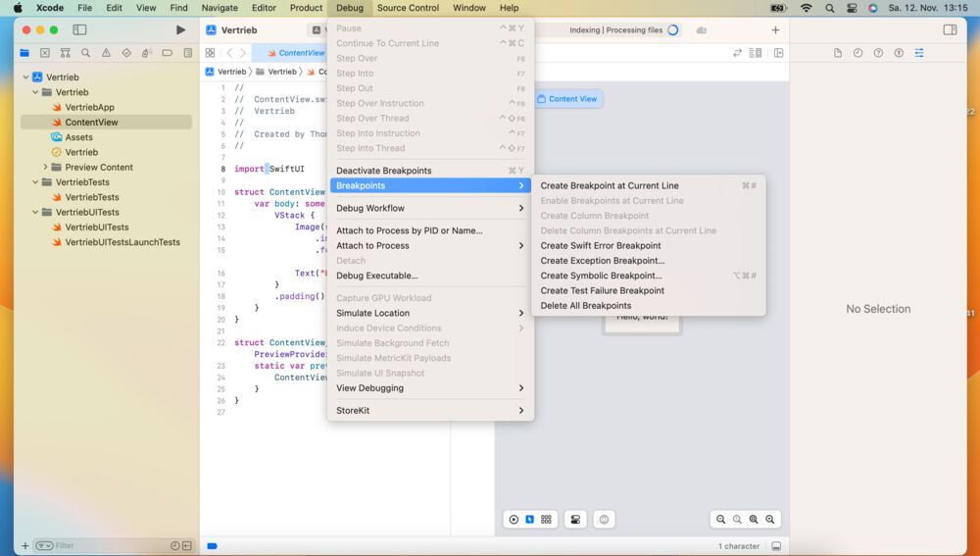Screen dimensions: 980x556
Task: Click the code review arrows icon
Action: (x=738, y=53)
